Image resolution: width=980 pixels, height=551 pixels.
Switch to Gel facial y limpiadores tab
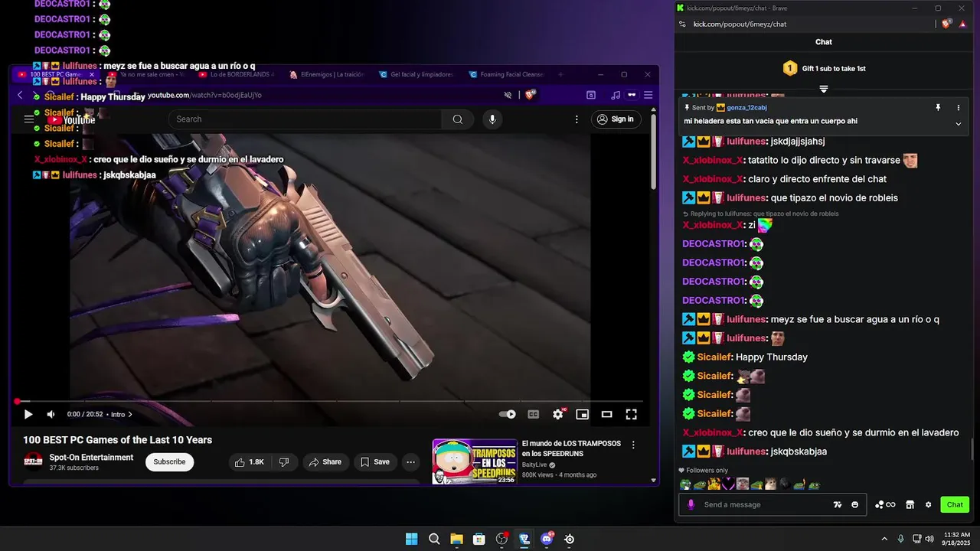click(x=416, y=74)
